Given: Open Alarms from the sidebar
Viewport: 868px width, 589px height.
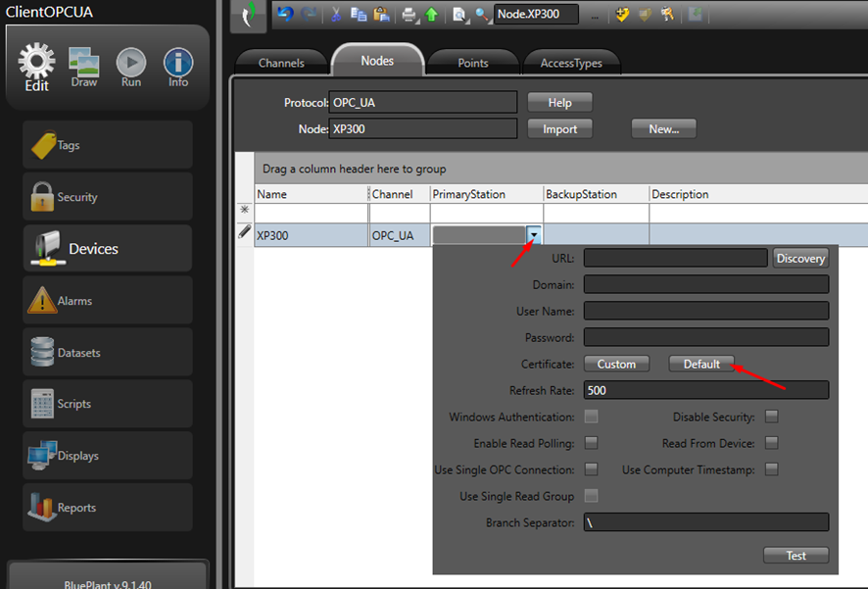Looking at the screenshot, I should click(x=108, y=301).
